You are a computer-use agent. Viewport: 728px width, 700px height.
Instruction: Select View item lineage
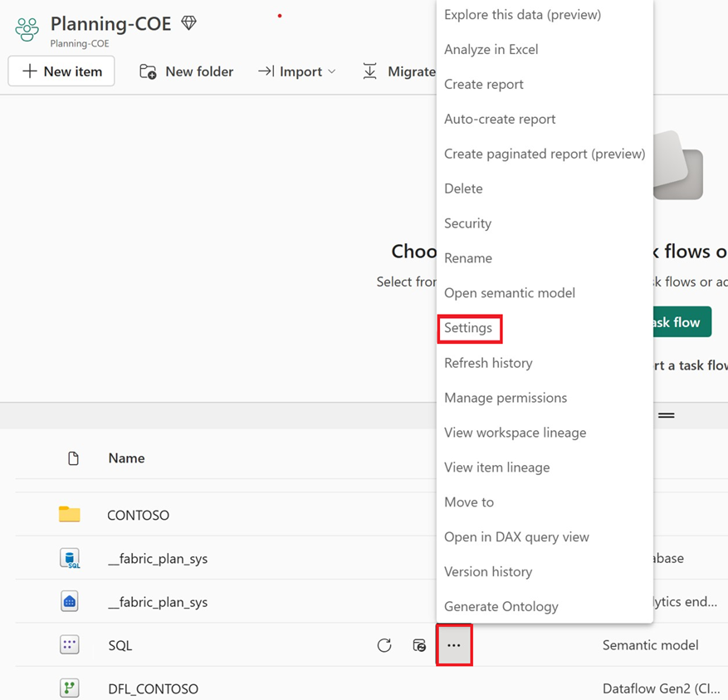pyautogui.click(x=496, y=467)
